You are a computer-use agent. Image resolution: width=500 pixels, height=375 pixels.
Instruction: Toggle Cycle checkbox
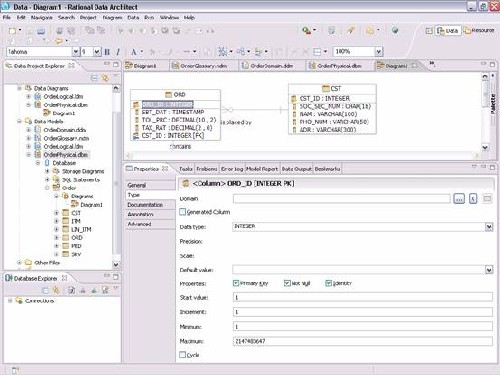(182, 355)
